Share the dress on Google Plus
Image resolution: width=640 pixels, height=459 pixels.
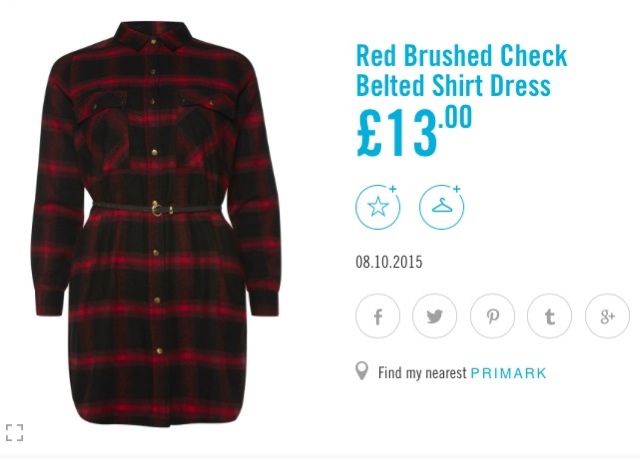coord(607,316)
